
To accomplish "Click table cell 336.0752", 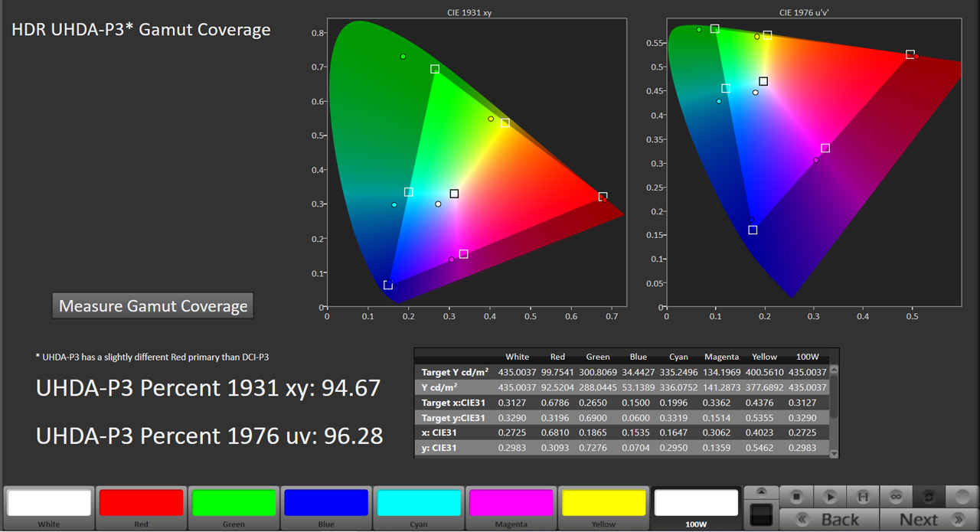I will coord(679,387).
